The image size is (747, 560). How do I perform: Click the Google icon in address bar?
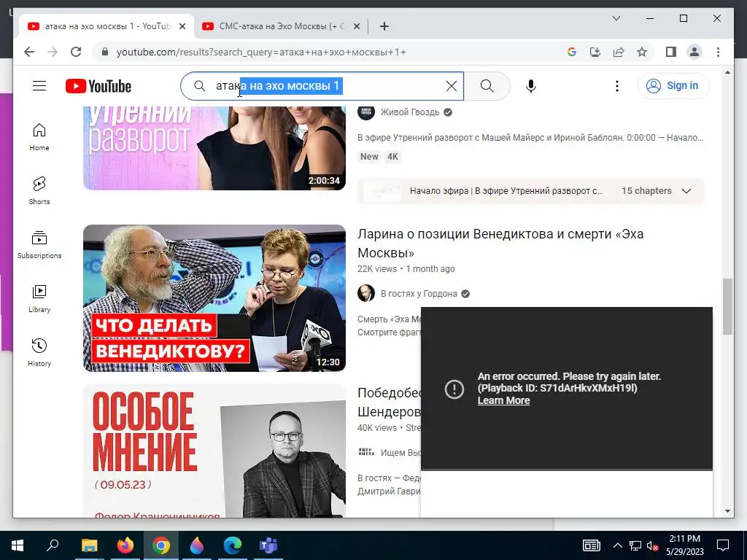pyautogui.click(x=572, y=52)
